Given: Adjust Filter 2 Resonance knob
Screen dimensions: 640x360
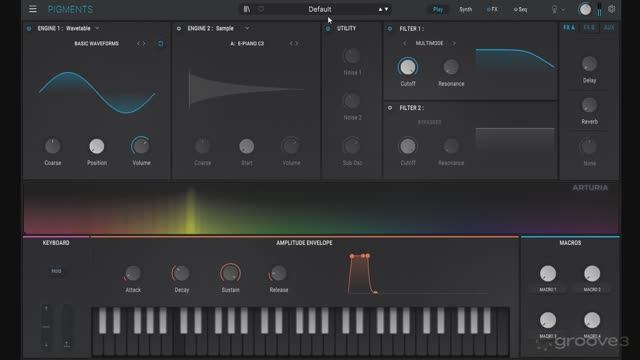Looking at the screenshot, I should point(451,146).
